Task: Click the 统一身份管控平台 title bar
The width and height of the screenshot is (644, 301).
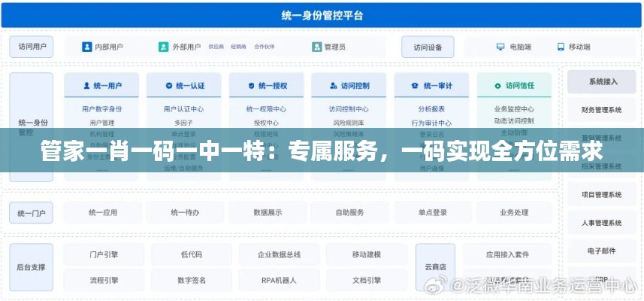Action: click(322, 15)
